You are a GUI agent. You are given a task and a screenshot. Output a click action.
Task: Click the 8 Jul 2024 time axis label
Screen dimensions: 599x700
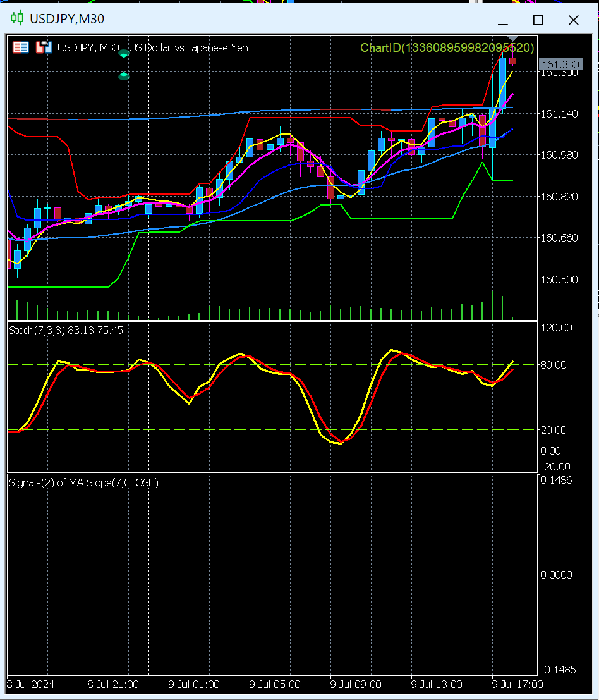(x=30, y=684)
